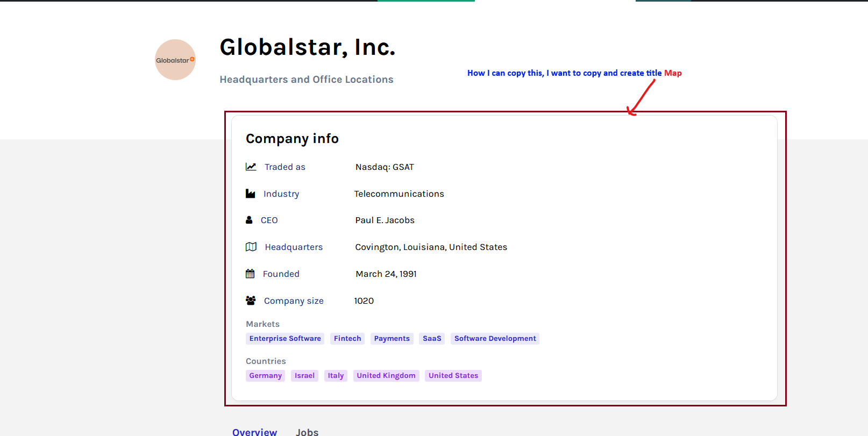
Task: Switch to the Jobs tab
Action: (x=307, y=432)
